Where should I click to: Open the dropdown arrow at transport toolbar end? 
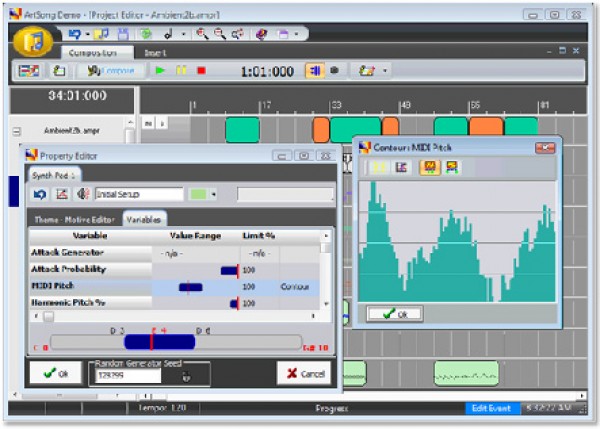pyautogui.click(x=385, y=71)
